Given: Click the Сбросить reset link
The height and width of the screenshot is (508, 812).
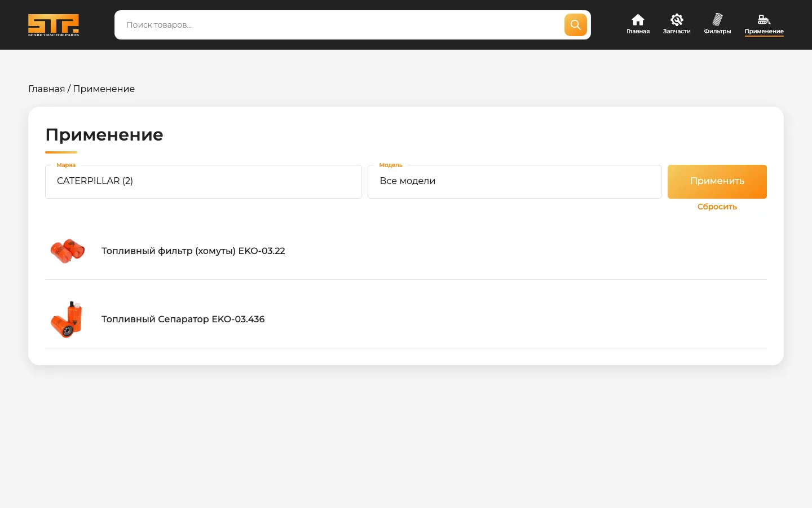Looking at the screenshot, I should point(717,207).
